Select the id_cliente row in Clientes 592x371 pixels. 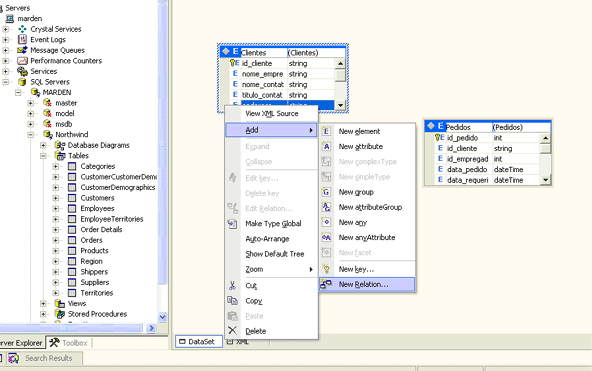pyautogui.click(x=282, y=63)
